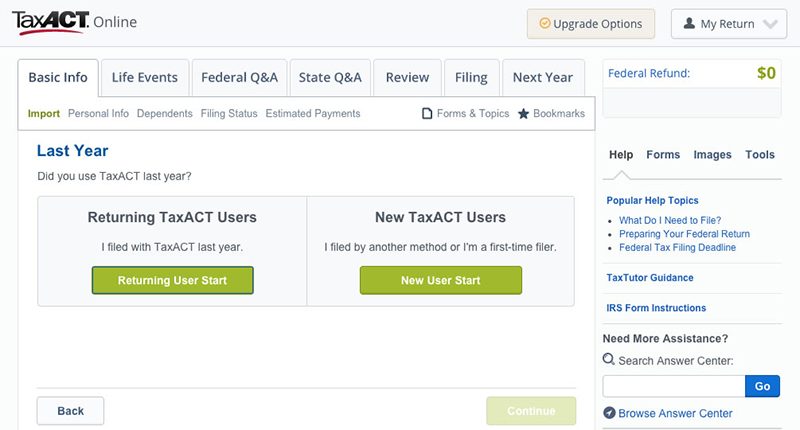800x430 pixels.
Task: Go to the Dependents sub-section
Action: pyautogui.click(x=165, y=114)
